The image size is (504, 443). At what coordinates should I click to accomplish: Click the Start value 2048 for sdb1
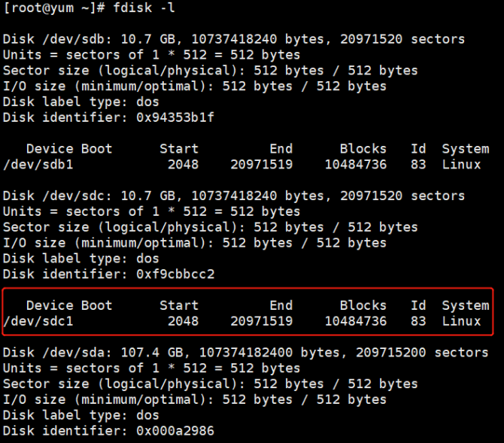point(184,165)
